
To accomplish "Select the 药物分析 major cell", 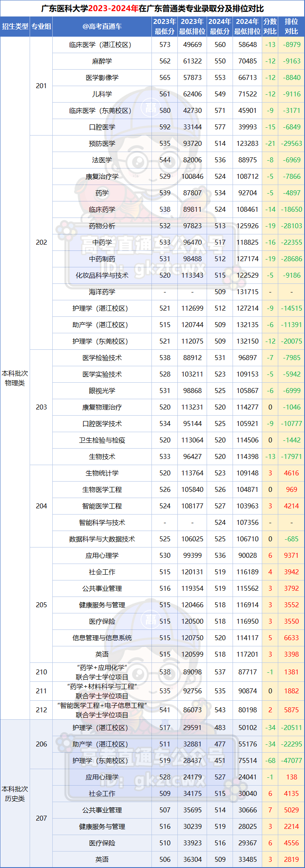I will pyautogui.click(x=102, y=226).
